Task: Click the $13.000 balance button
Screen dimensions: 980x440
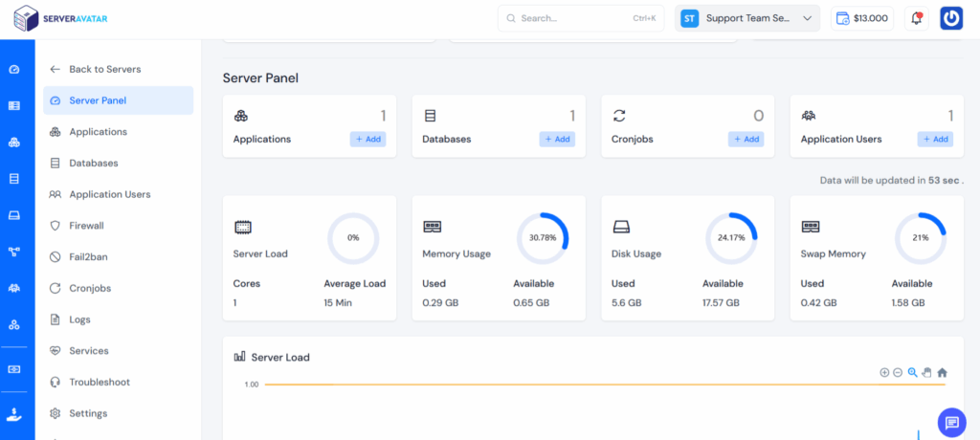Action: coord(861,18)
